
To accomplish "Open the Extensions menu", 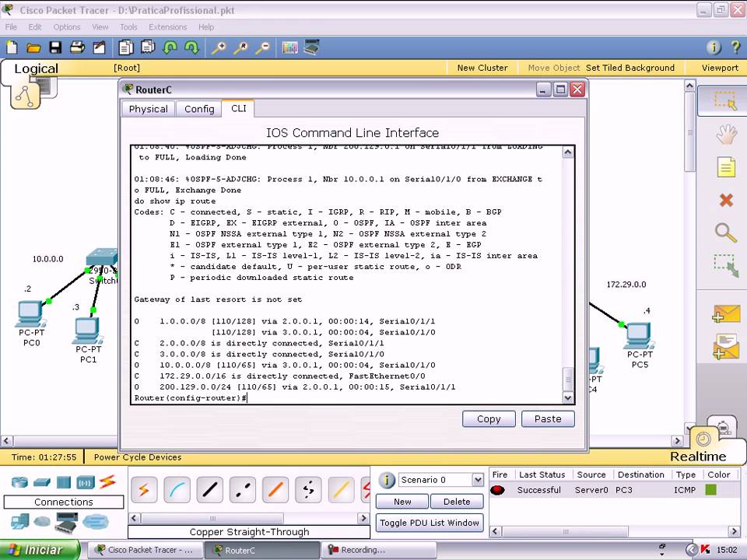I will [x=168, y=27].
